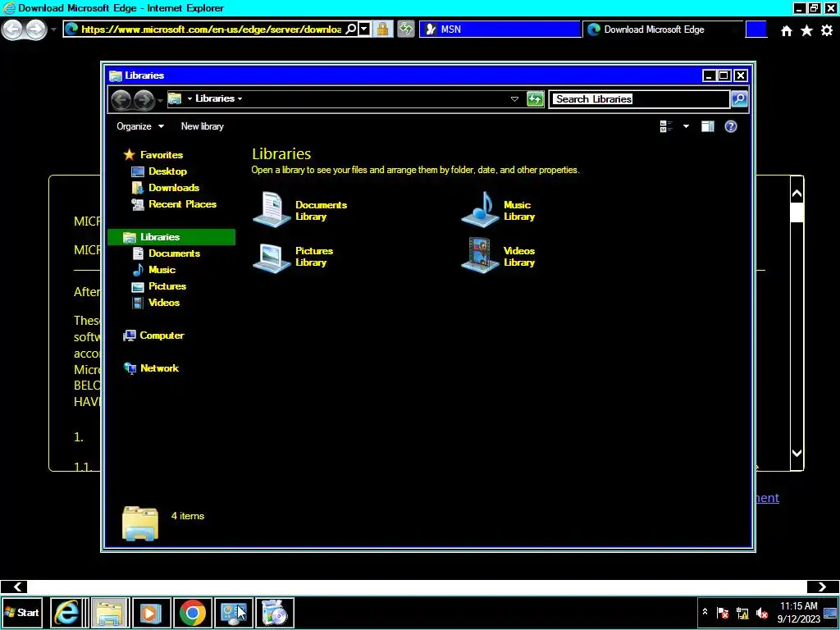
Task: Select Videos under Libraries in sidebar
Action: 163,303
